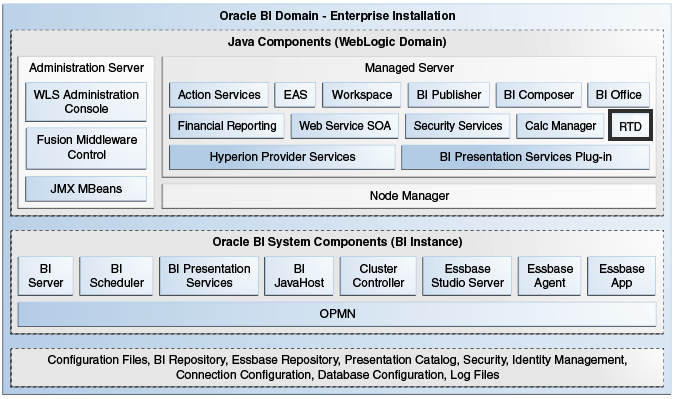
Task: Select BI Publisher in Managed Server
Action: (449, 95)
